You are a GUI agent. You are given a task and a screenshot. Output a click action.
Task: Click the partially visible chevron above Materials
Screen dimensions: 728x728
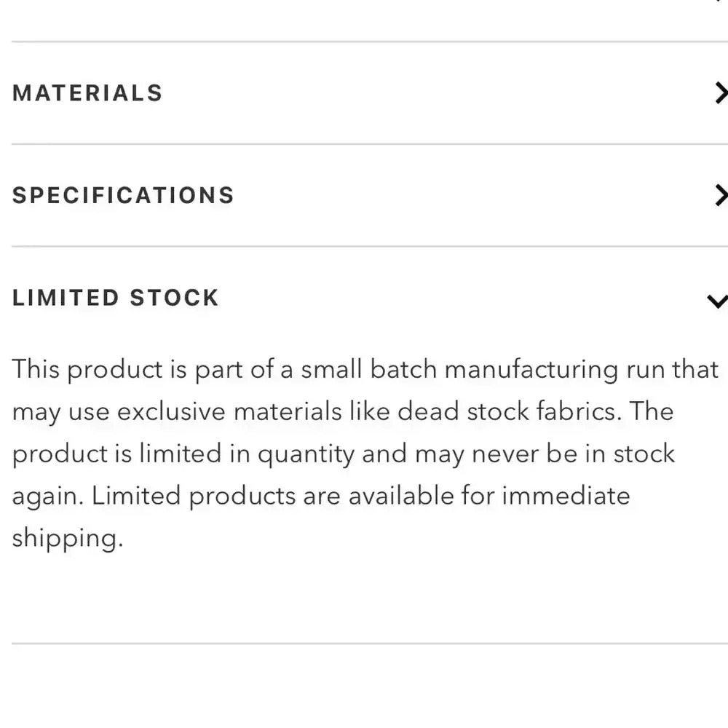(719, 2)
